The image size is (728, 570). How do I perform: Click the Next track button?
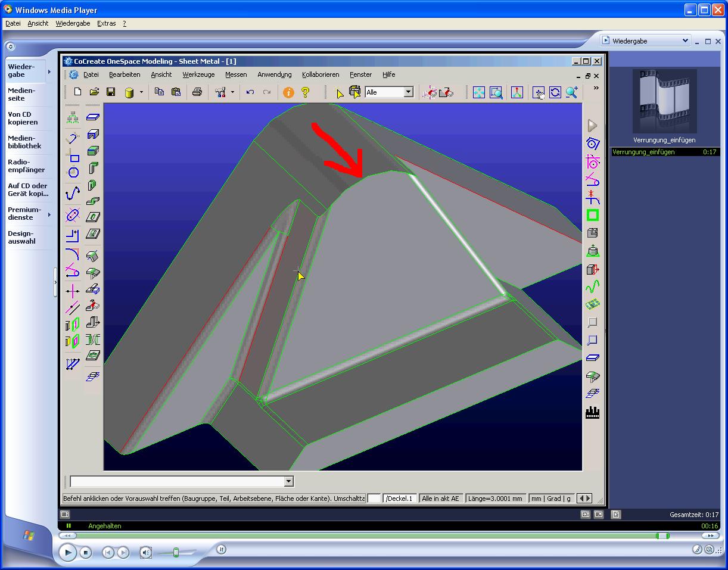point(123,553)
